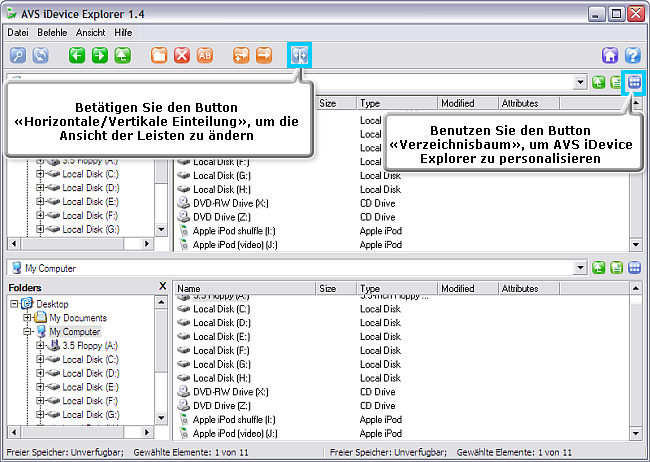Sort lower list by Attributes column
Screen dimensions: 650x462
point(529,288)
